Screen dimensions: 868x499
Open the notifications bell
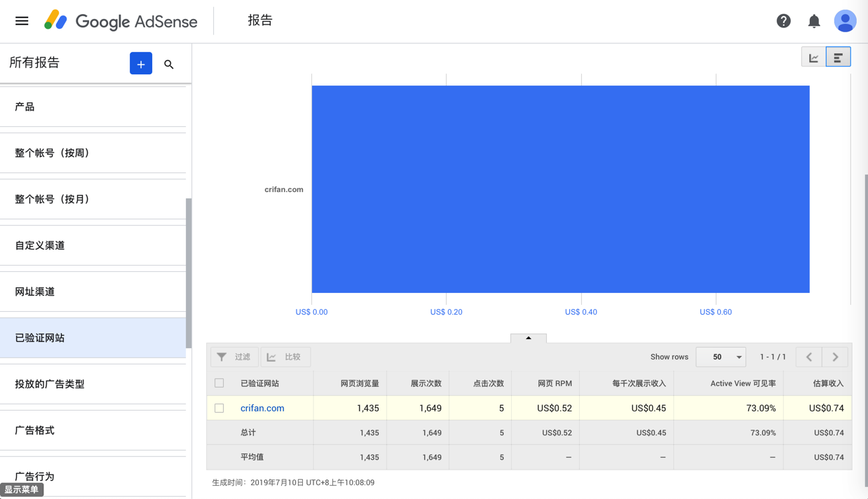814,21
